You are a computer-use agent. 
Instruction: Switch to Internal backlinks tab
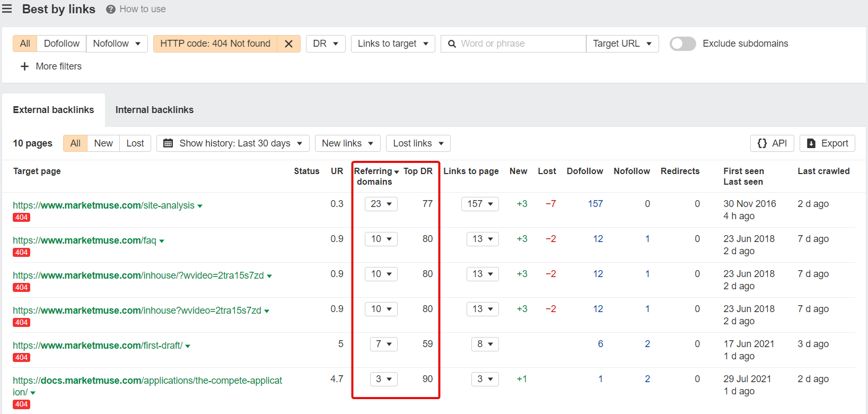[154, 110]
